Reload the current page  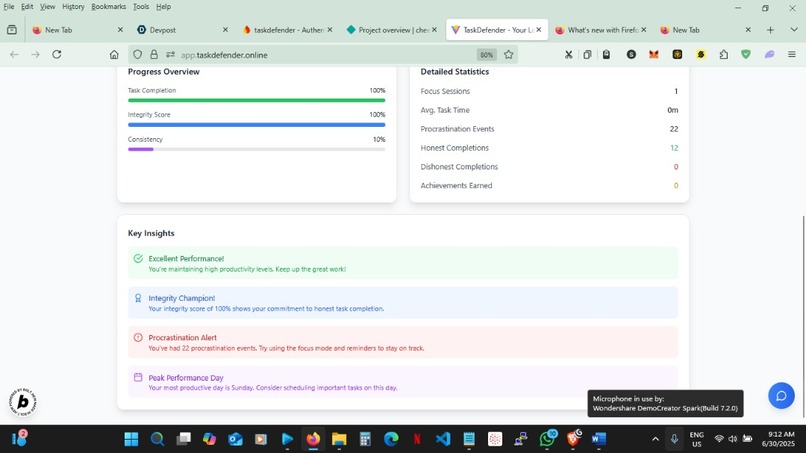point(57,55)
